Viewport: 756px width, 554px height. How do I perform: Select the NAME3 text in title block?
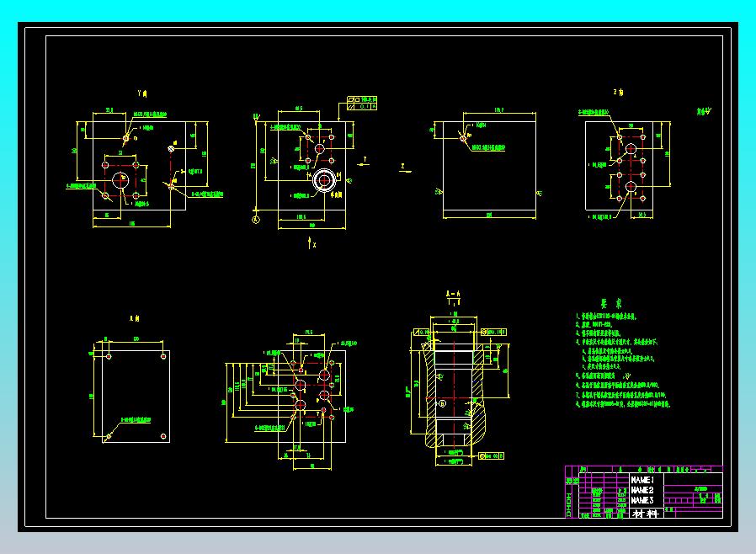[x=642, y=500]
